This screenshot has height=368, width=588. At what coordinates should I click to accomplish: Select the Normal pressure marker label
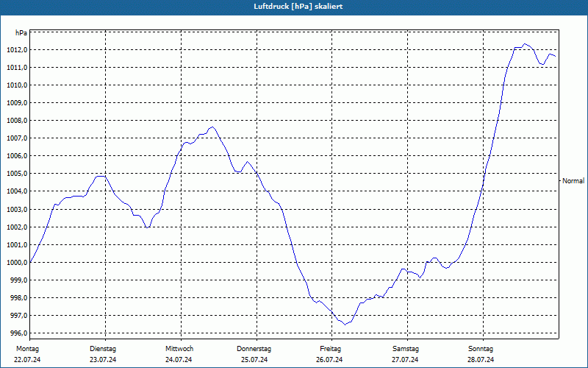coord(573,181)
